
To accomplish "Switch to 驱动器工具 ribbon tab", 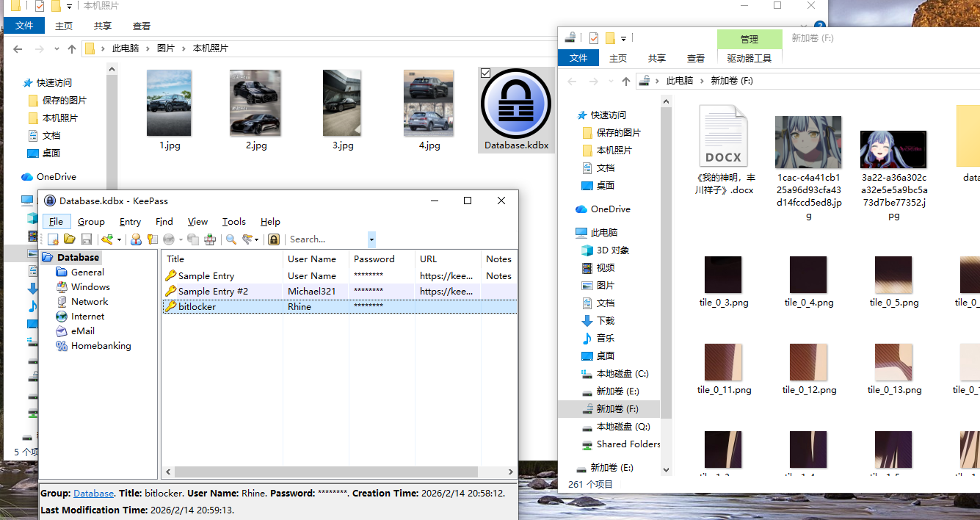I will click(x=749, y=58).
